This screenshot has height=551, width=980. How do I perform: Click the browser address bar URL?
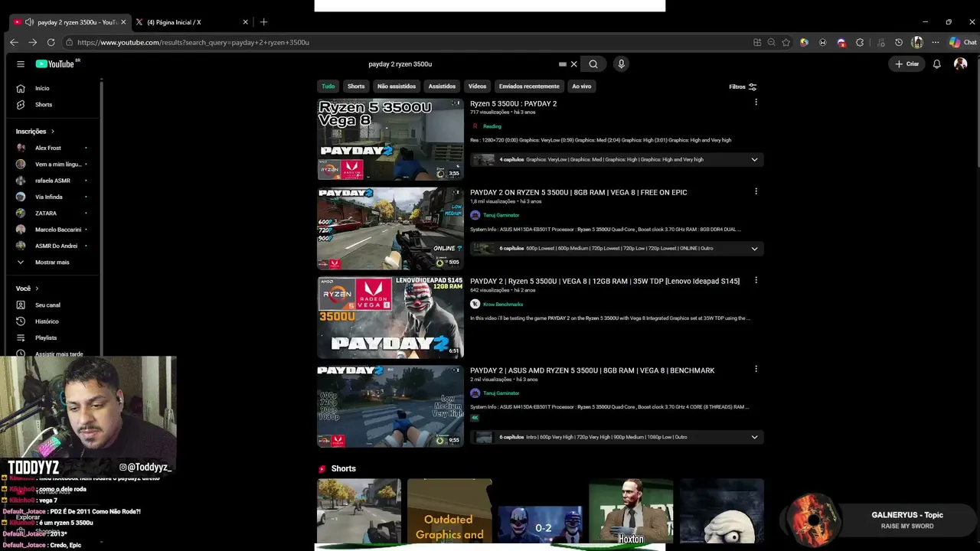click(193, 43)
